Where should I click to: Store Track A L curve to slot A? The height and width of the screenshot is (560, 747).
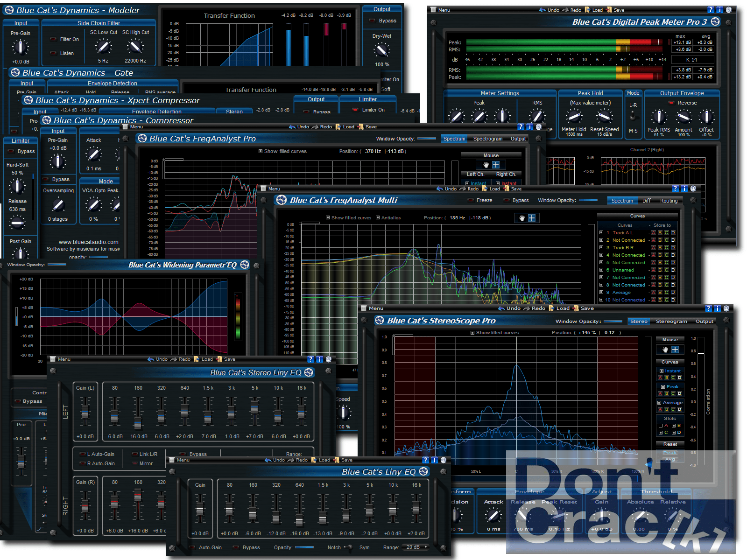(x=653, y=232)
